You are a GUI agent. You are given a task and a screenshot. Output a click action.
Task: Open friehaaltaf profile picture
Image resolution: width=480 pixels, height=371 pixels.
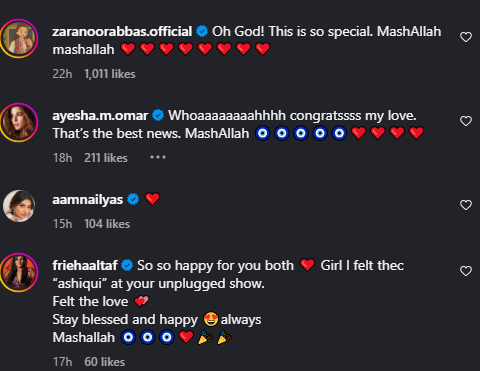point(19,272)
